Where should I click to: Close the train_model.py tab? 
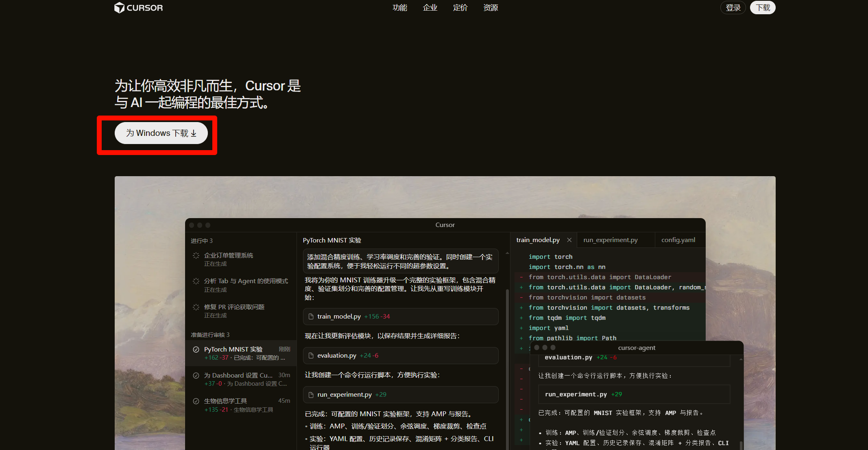[569, 240]
